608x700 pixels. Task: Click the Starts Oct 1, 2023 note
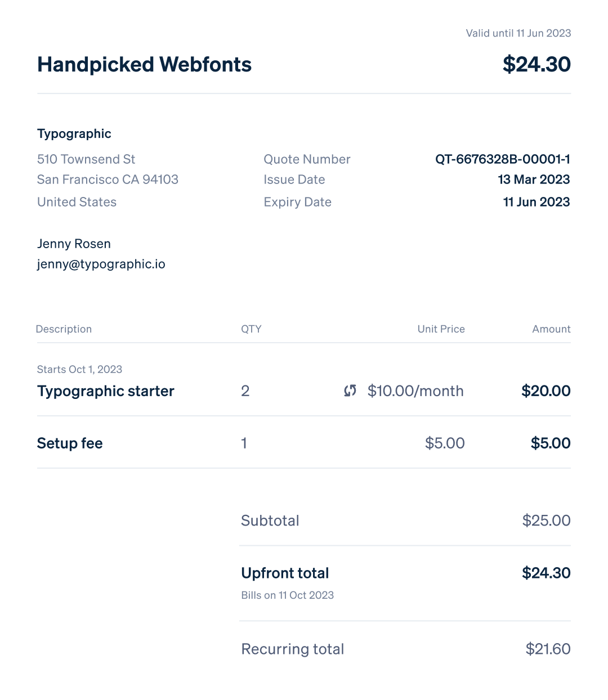tap(79, 370)
